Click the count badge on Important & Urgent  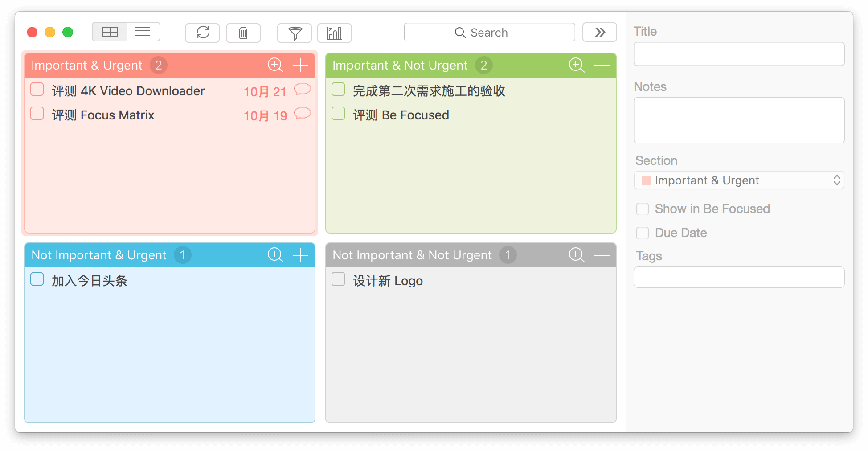point(159,65)
